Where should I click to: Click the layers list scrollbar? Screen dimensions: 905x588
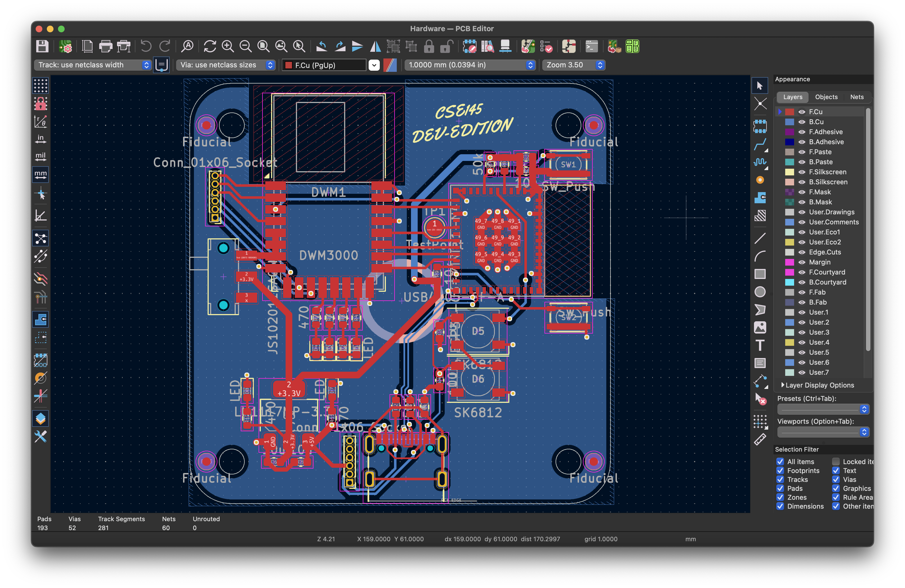pyautogui.click(x=868, y=230)
